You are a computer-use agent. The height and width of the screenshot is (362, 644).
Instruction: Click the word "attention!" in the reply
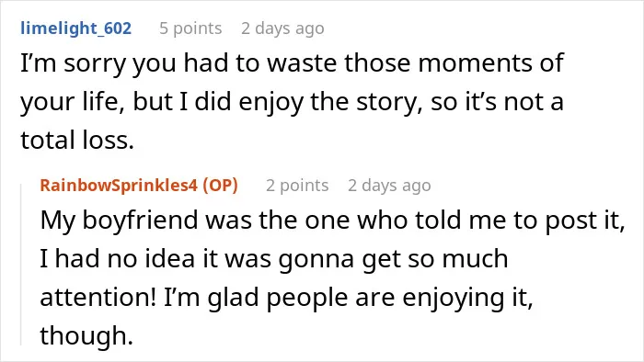pyautogui.click(x=98, y=297)
